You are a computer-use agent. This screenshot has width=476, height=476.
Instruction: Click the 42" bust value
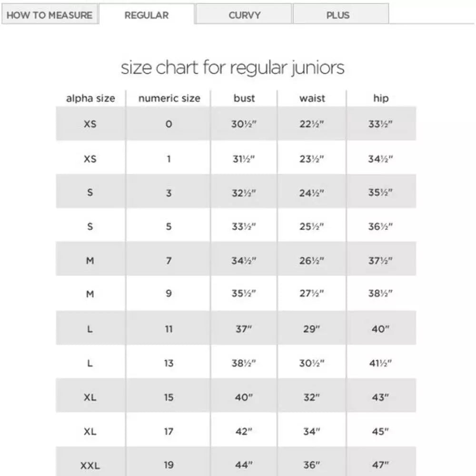point(244,431)
